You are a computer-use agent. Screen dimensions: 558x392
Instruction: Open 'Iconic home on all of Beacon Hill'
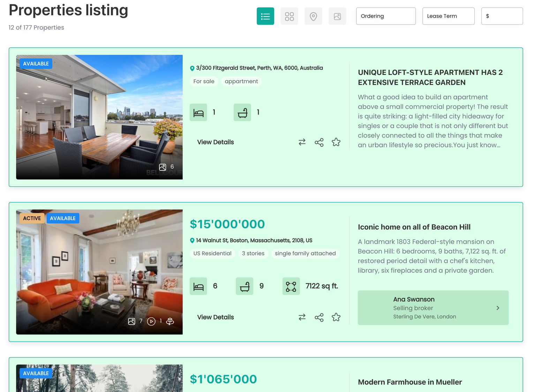point(414,227)
